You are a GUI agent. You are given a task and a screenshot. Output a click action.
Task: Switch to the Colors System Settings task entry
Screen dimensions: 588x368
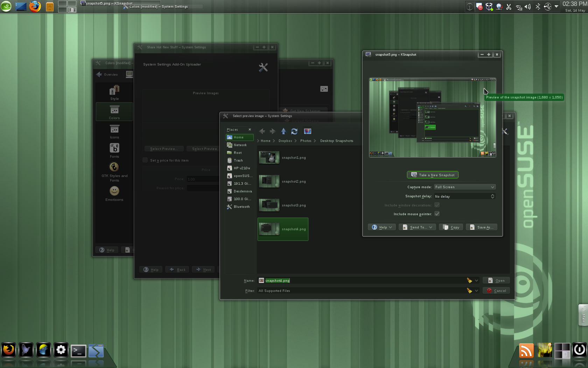[x=163, y=7]
